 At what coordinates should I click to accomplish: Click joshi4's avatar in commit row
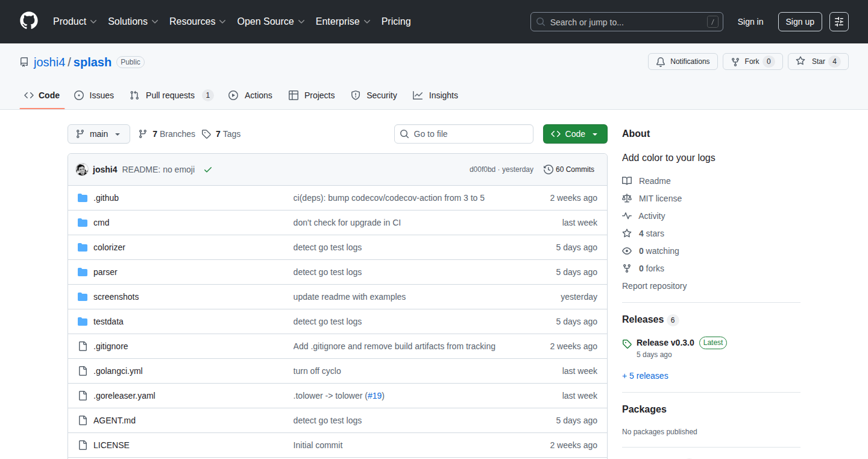click(x=82, y=169)
